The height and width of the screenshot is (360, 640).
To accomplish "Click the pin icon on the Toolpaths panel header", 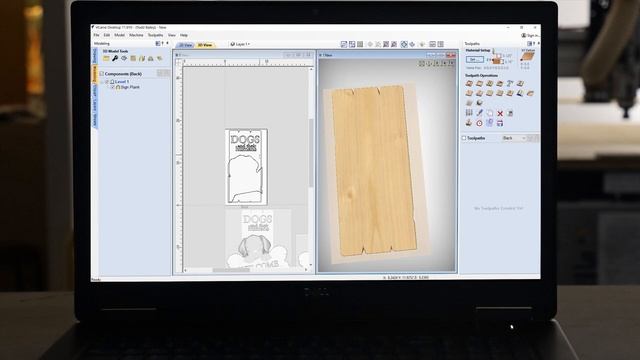I will tap(534, 43).
